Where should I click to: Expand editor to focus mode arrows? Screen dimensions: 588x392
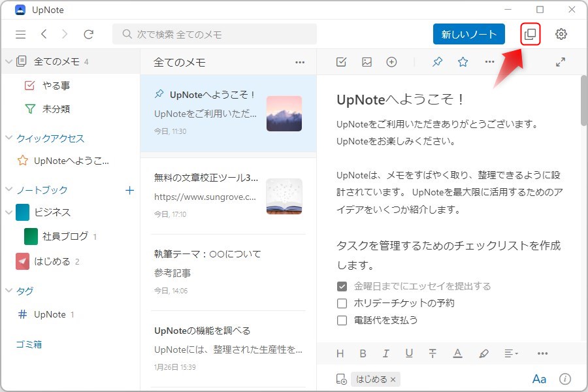point(561,62)
